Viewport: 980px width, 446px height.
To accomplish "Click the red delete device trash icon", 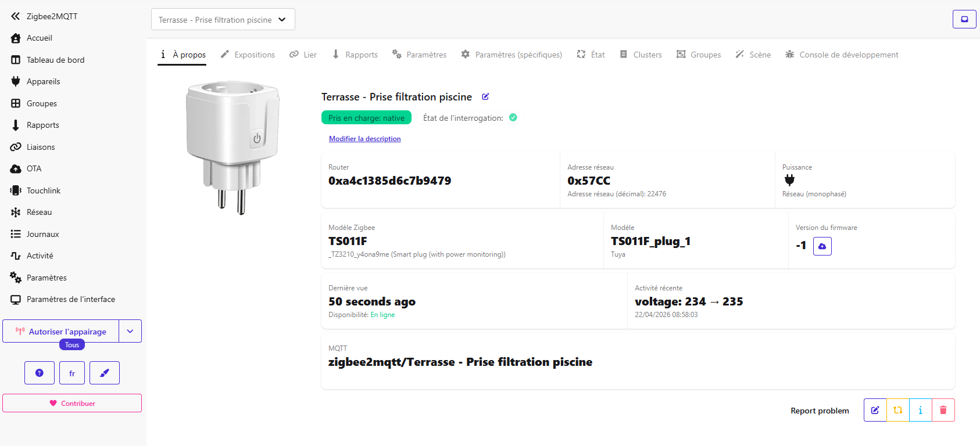I will pyautogui.click(x=943, y=410).
